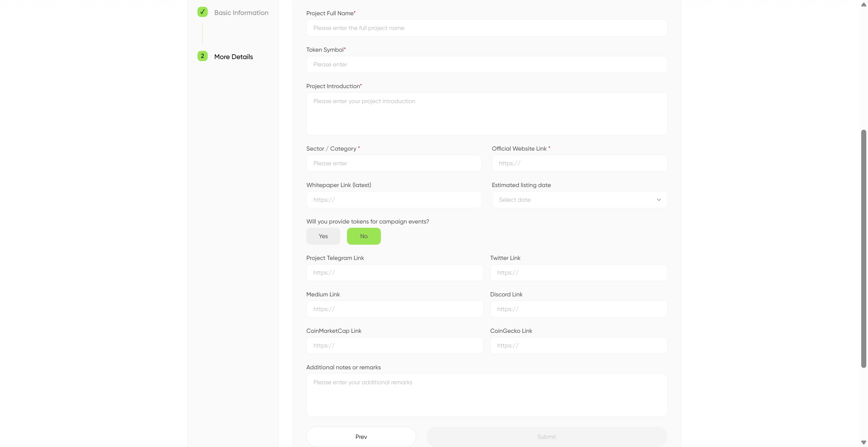The image size is (868, 447).
Task: Choose No for campaign tokens
Action: [x=364, y=236]
